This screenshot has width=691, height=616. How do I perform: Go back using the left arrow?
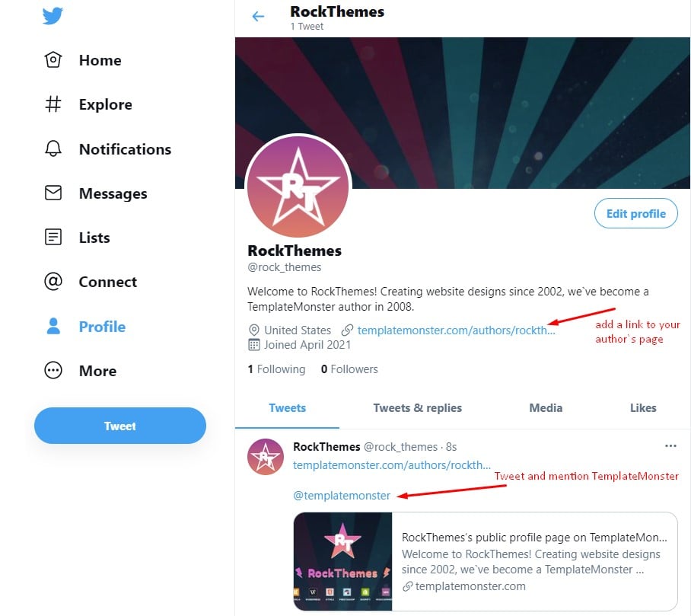(x=259, y=17)
